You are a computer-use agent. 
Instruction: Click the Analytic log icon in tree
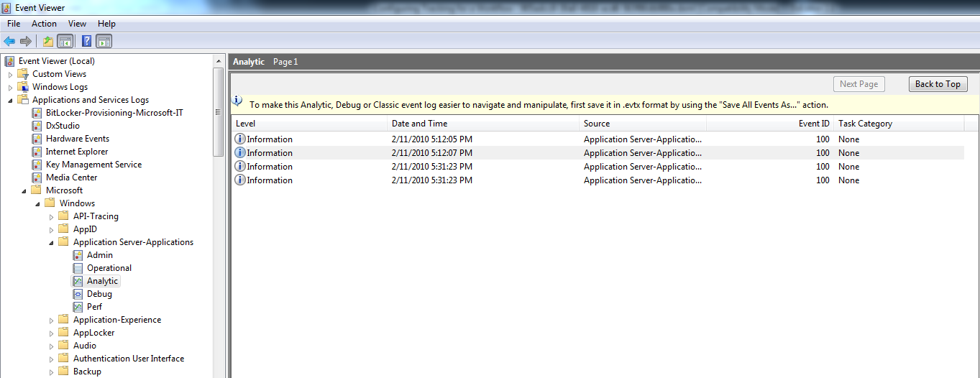(78, 281)
